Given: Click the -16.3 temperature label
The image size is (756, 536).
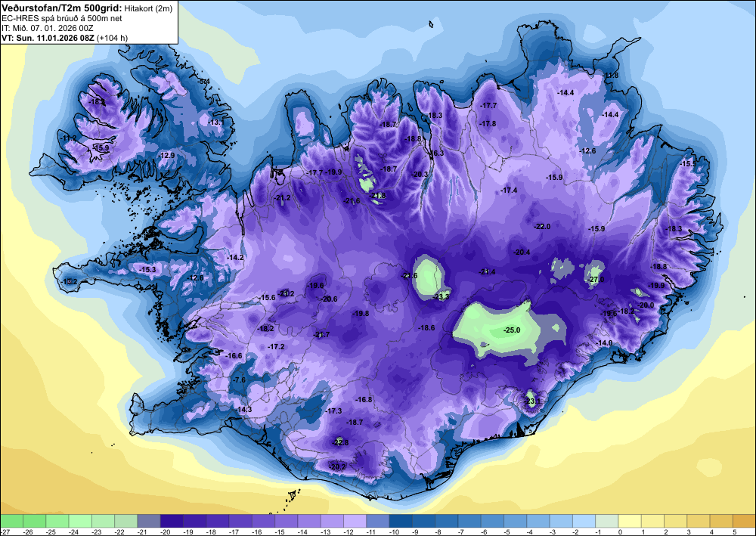Looking at the screenshot, I should [x=435, y=153].
